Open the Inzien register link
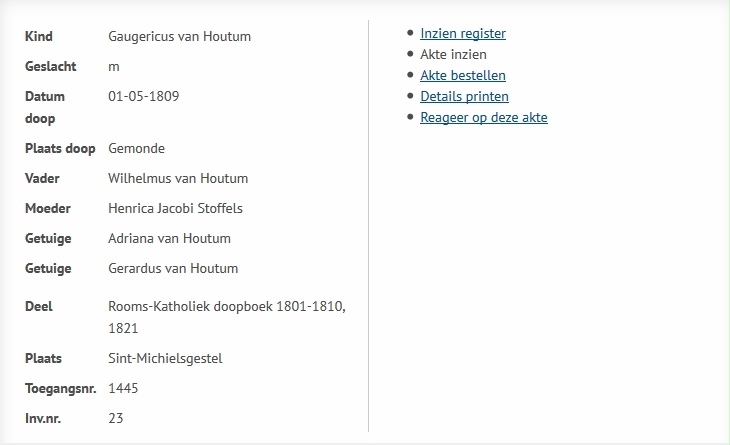Screen dimensions: 730x445 (x=463, y=34)
